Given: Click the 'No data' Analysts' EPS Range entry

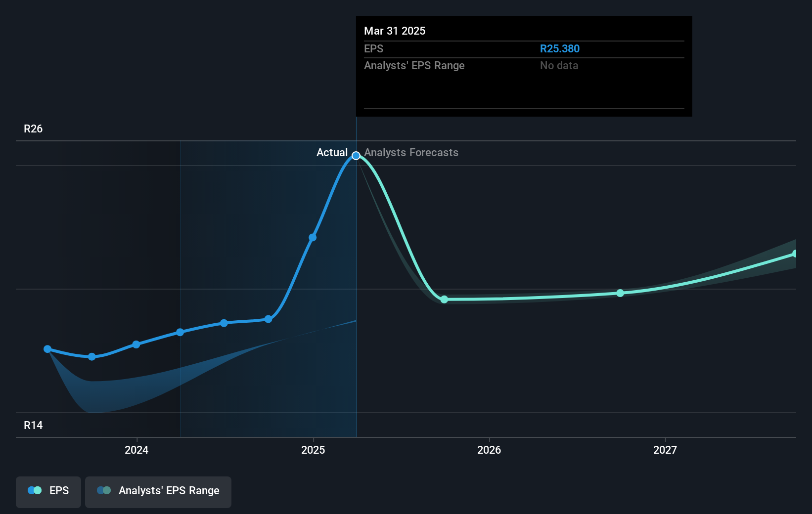Looking at the screenshot, I should coord(559,65).
